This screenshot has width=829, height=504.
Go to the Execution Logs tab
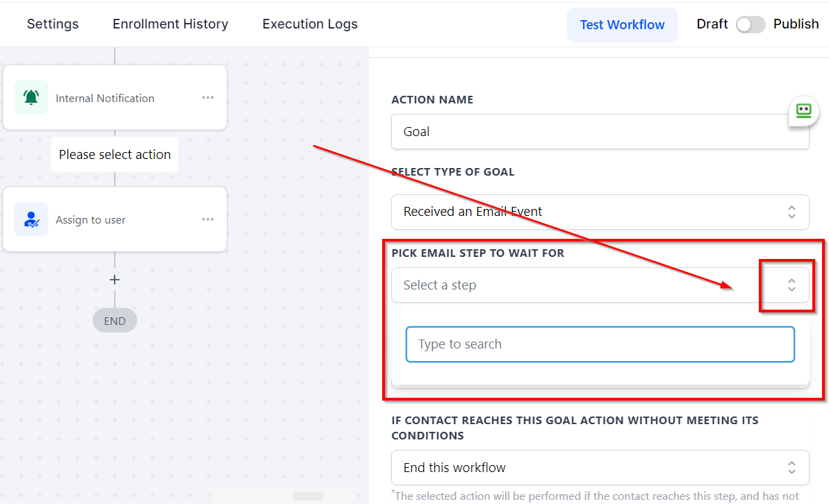pos(310,24)
